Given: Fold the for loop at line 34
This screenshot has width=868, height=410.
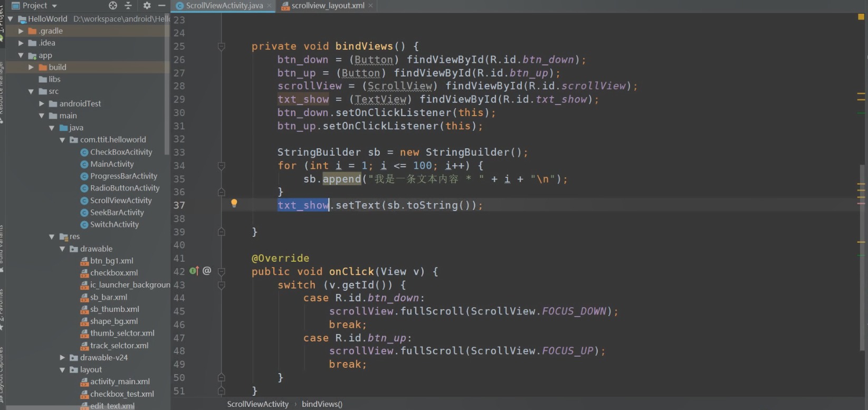Looking at the screenshot, I should 222,166.
